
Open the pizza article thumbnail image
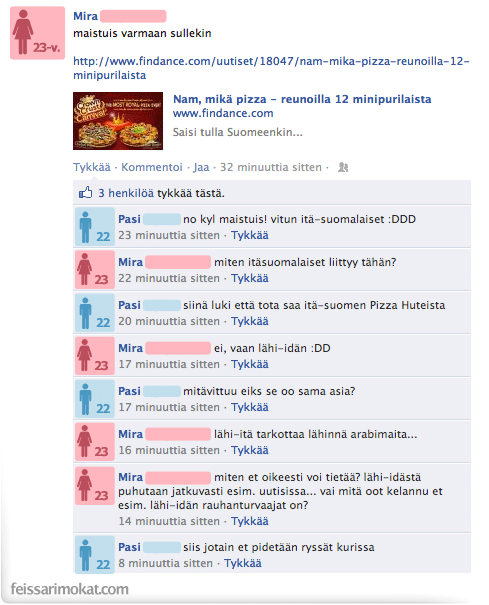point(118,121)
